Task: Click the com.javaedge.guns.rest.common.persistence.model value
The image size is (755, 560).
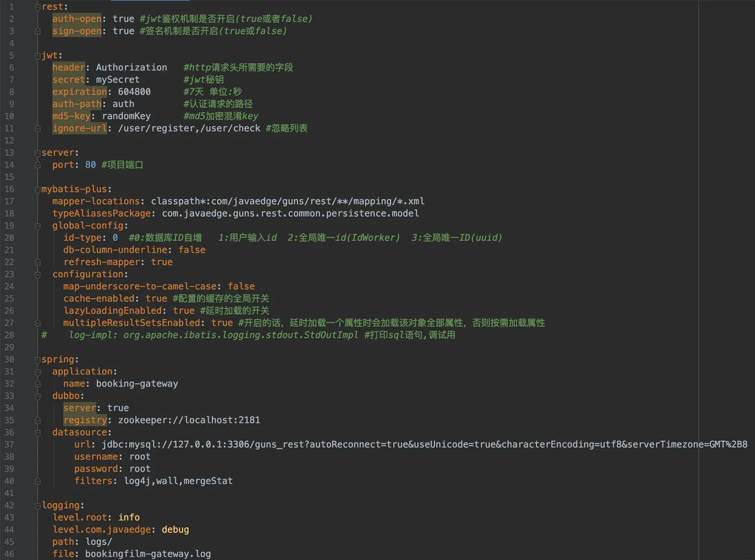Action: tap(291, 213)
